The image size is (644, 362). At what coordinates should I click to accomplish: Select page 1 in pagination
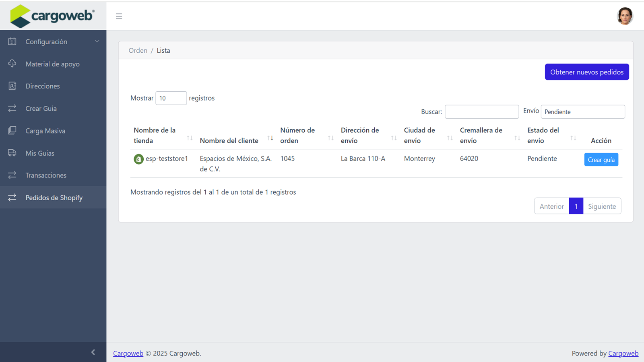pos(576,206)
